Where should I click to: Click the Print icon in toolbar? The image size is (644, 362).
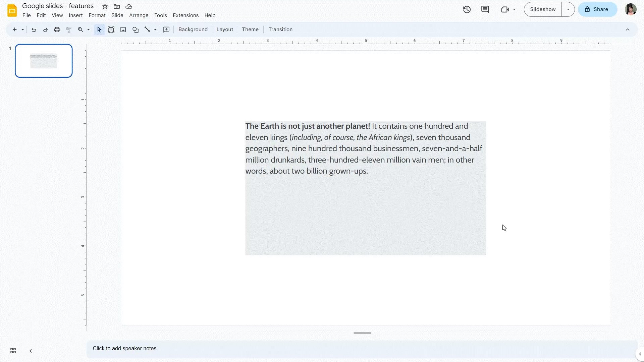point(57,29)
